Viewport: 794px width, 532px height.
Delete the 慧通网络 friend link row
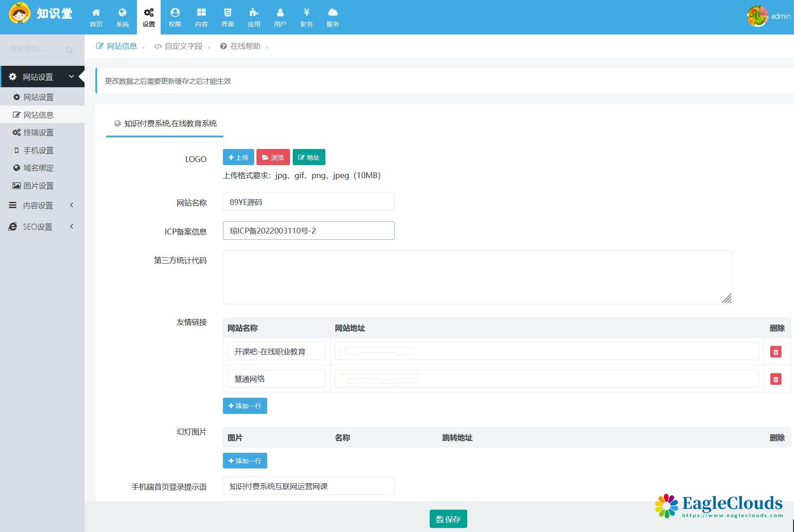(775, 379)
